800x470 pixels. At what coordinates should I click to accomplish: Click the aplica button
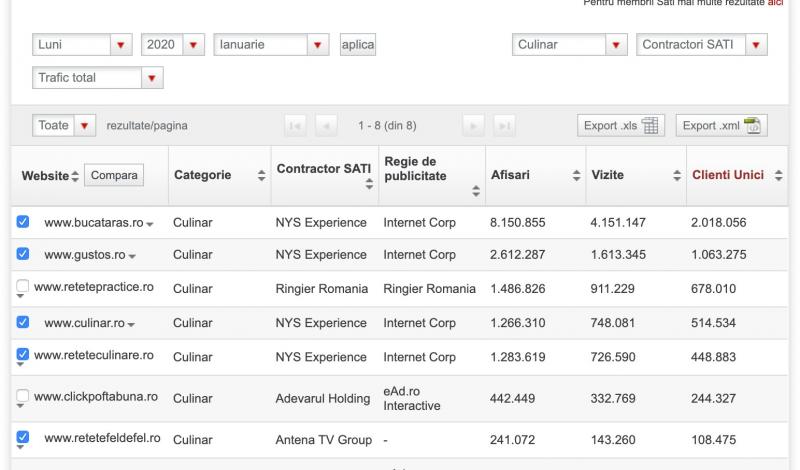[x=358, y=44]
